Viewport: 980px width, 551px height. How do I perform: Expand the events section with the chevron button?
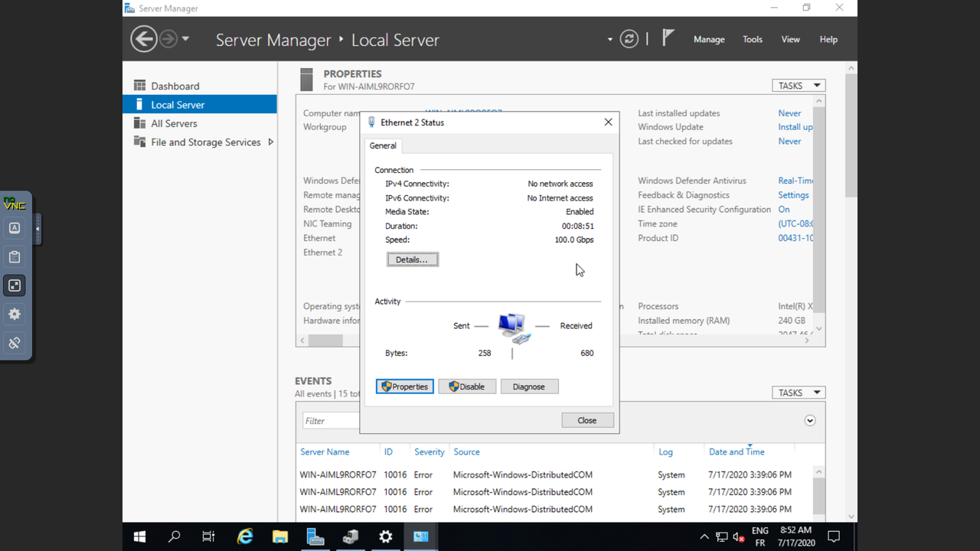(x=809, y=420)
